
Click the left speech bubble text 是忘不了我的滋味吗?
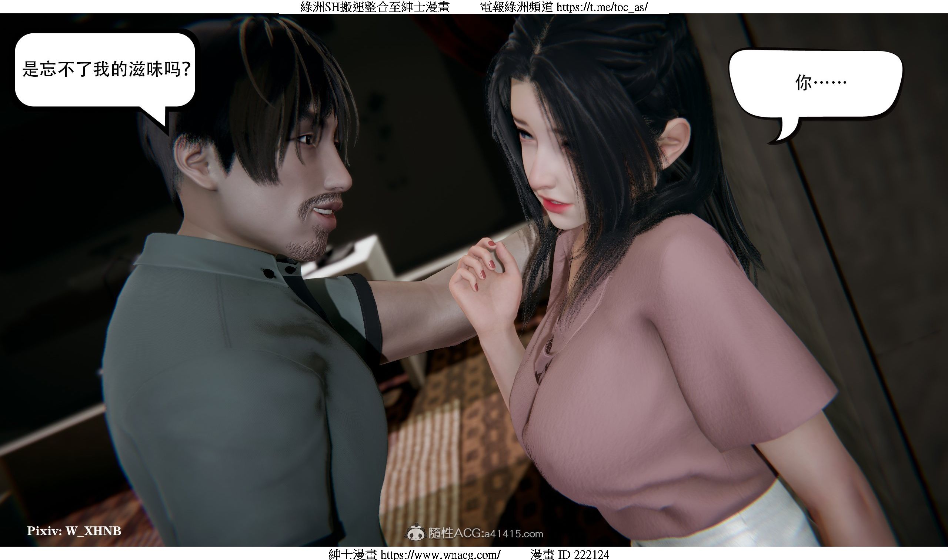point(107,69)
